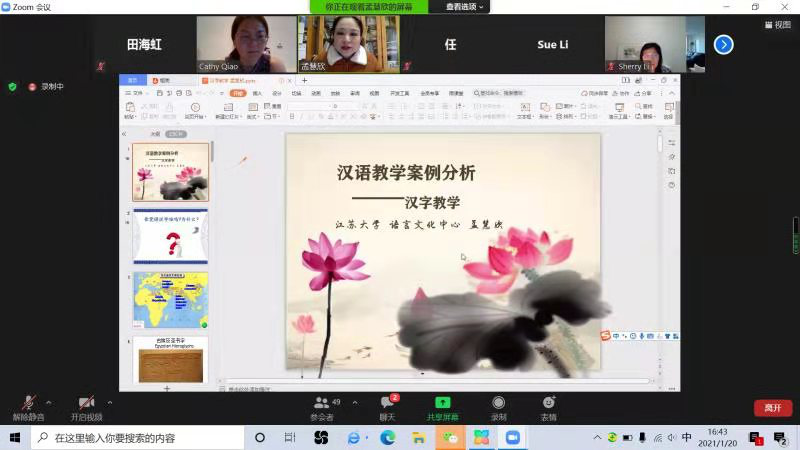Click the green shield encryption info icon
Viewport: 800px width, 450px height.
[x=13, y=87]
